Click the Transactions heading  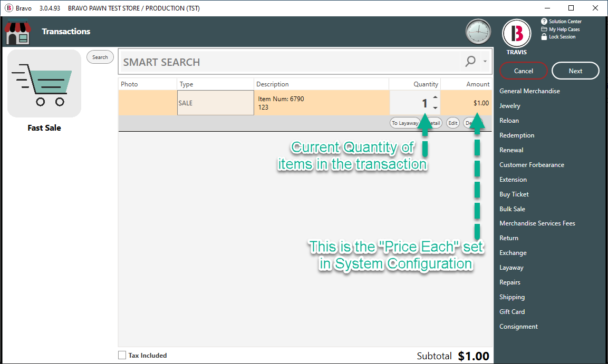point(66,32)
